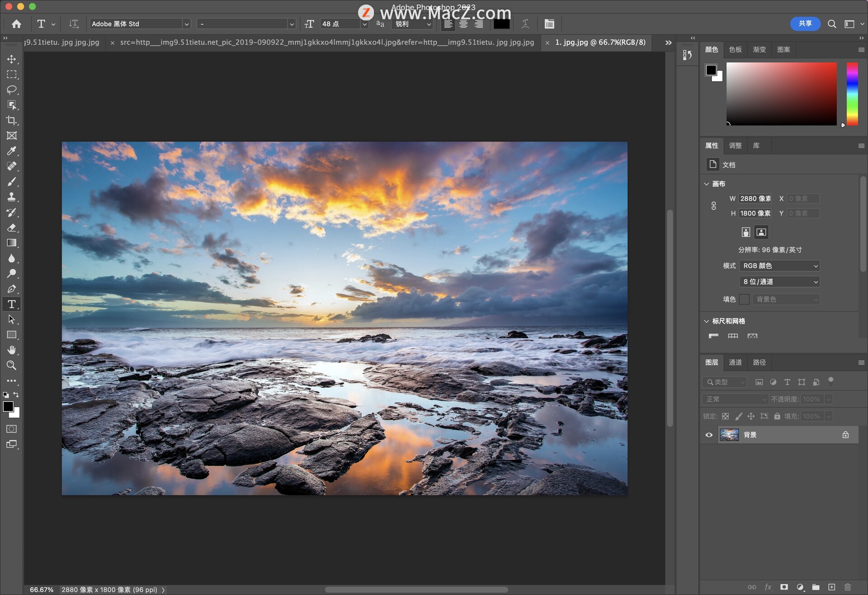Collapse the 标尺和网格 section
Screen dimensions: 868x595
pyautogui.click(x=707, y=321)
